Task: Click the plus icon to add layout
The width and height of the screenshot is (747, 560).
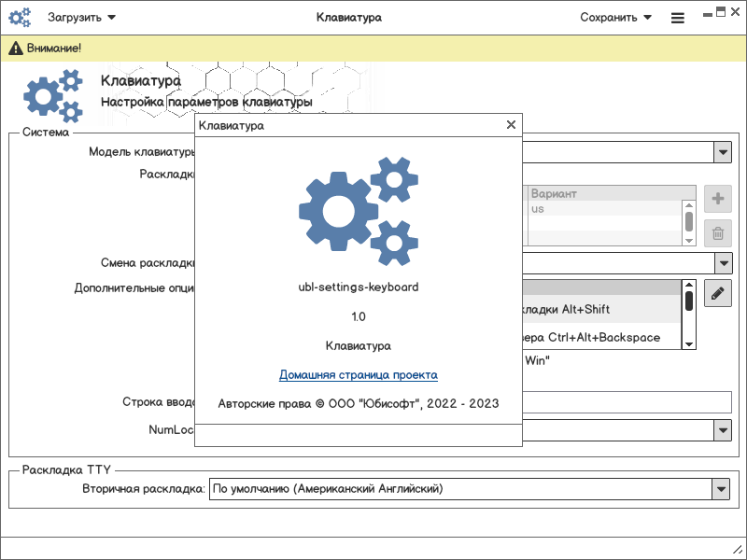Action: [717, 199]
